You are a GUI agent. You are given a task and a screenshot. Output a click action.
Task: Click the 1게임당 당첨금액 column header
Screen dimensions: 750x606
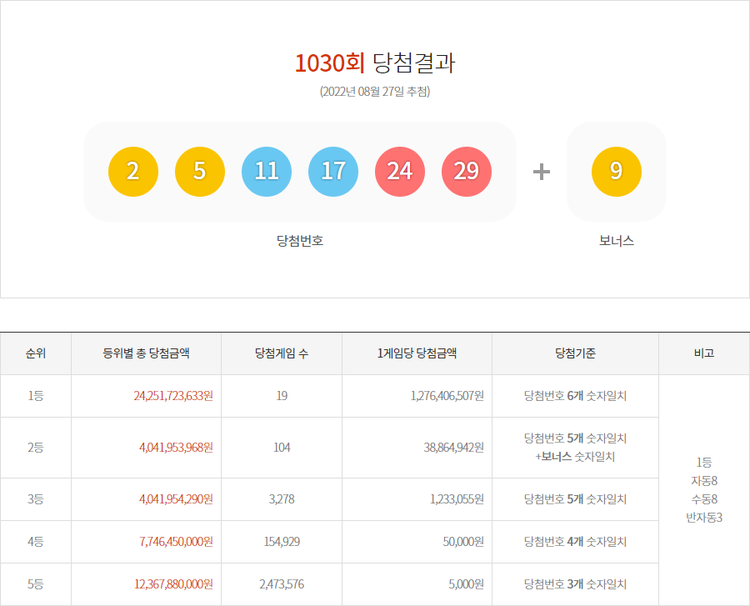pyautogui.click(x=417, y=353)
